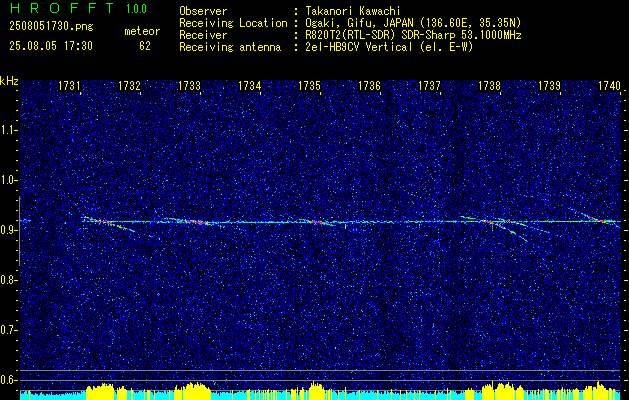Click time marker 1735
Image resolution: width=629 pixels, height=400 pixels.
pyautogui.click(x=309, y=86)
